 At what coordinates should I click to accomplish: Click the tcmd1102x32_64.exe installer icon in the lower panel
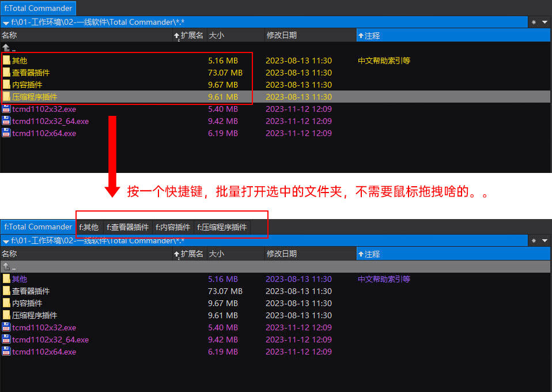(x=6, y=340)
